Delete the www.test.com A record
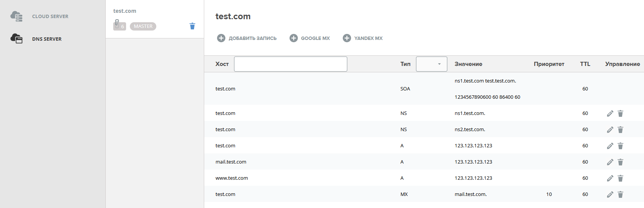The width and height of the screenshot is (644, 208). [620, 178]
